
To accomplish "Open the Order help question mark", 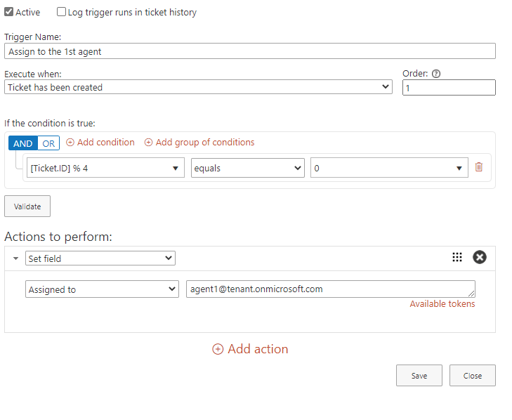I will [x=436, y=74].
